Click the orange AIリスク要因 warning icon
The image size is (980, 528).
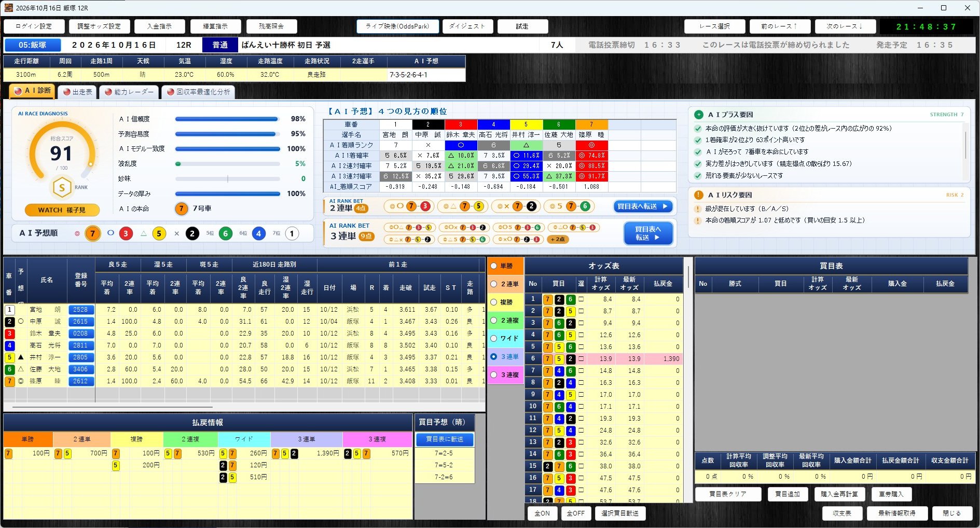tap(699, 195)
